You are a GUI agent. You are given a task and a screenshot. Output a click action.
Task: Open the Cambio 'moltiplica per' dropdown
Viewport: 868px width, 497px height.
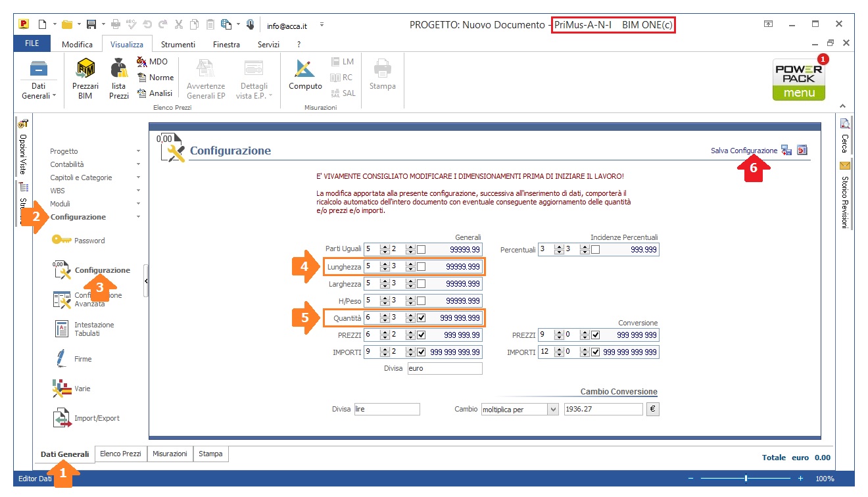coord(552,410)
